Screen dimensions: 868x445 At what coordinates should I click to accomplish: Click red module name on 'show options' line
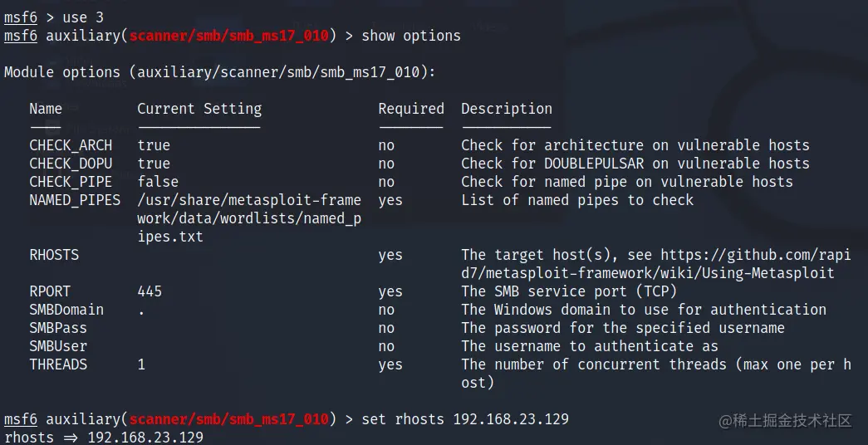pos(228,36)
